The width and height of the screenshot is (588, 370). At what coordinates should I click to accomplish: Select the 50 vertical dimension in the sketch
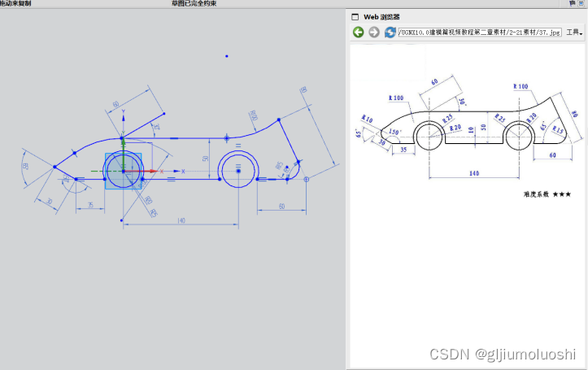coord(206,159)
